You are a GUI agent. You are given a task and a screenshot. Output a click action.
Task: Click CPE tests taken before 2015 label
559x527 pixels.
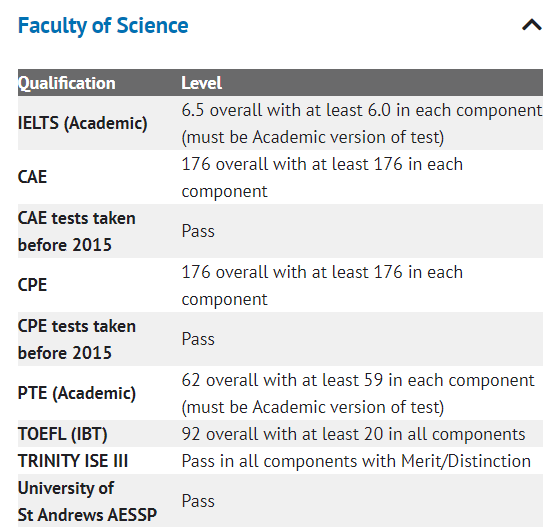77,339
